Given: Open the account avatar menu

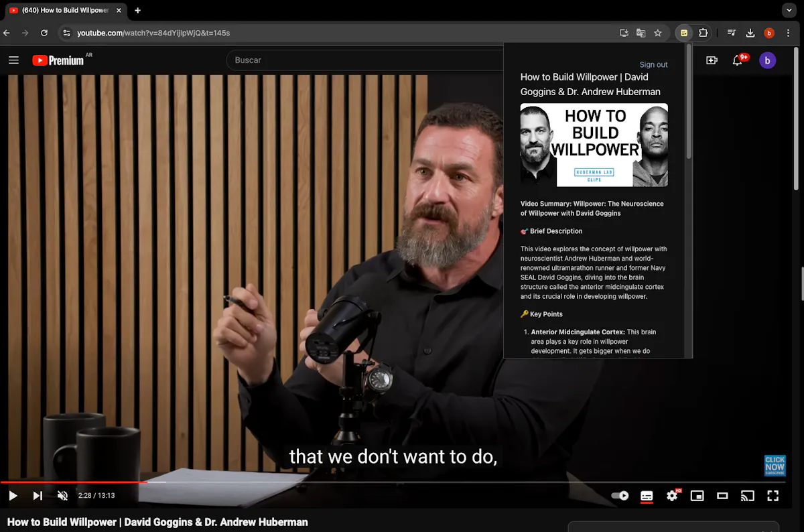Looking at the screenshot, I should [x=767, y=60].
